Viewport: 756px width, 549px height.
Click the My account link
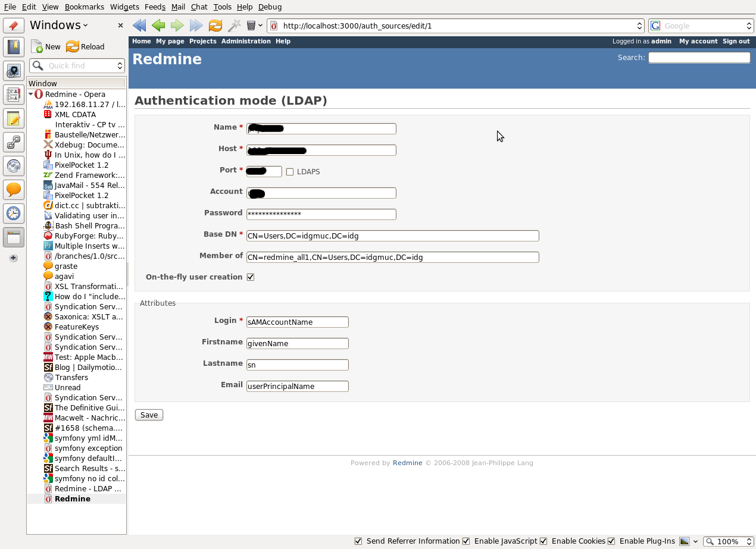coord(698,41)
